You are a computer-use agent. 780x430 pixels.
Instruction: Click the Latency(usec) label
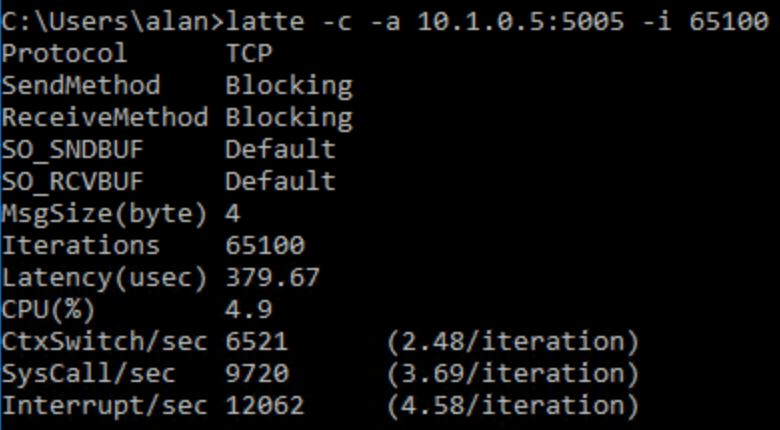tap(105, 277)
